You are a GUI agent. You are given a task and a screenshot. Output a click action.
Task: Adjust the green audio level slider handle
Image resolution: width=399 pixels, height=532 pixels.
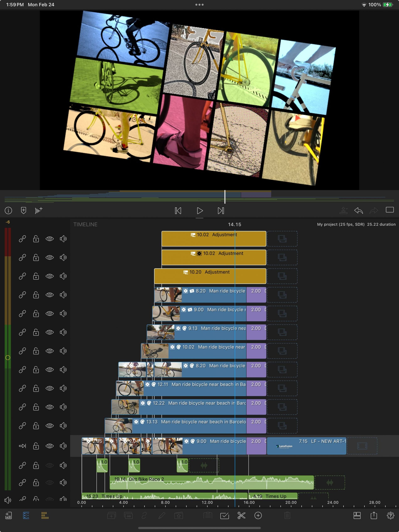pyautogui.click(x=7, y=358)
